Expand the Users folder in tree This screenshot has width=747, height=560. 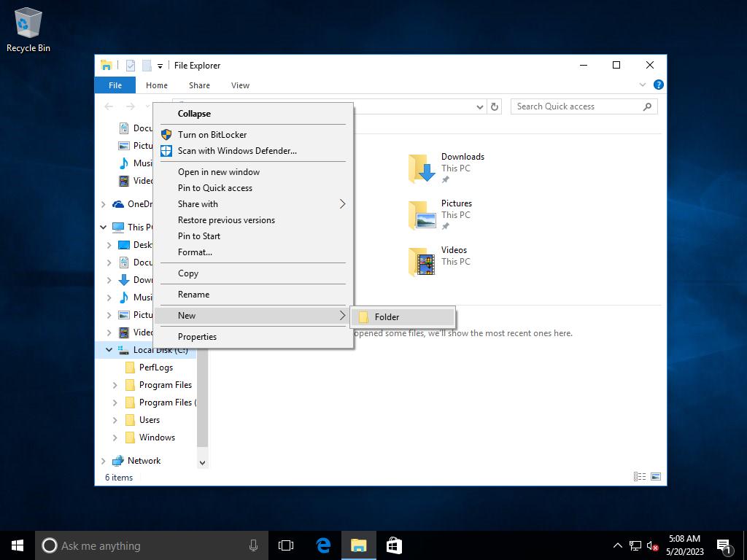pyautogui.click(x=115, y=420)
